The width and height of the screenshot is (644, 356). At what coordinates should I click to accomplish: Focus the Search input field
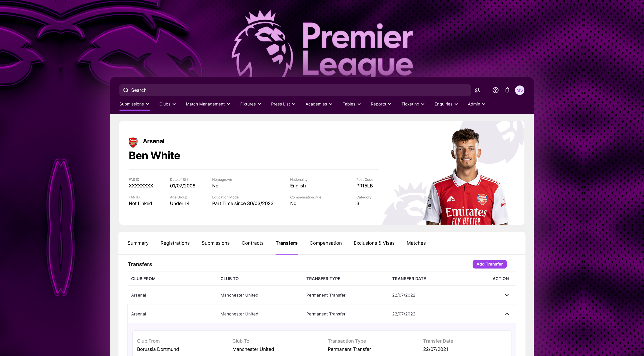pyautogui.click(x=295, y=90)
